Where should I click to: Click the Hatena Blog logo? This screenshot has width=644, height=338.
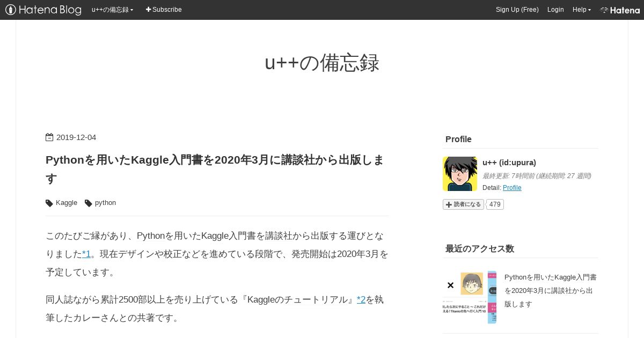pyautogui.click(x=43, y=10)
